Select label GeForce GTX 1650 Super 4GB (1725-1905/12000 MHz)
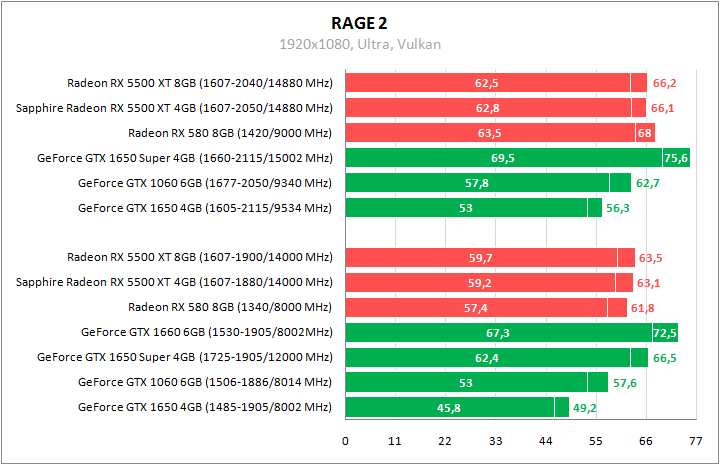Screen dimensions: 720x465 (x=185, y=357)
